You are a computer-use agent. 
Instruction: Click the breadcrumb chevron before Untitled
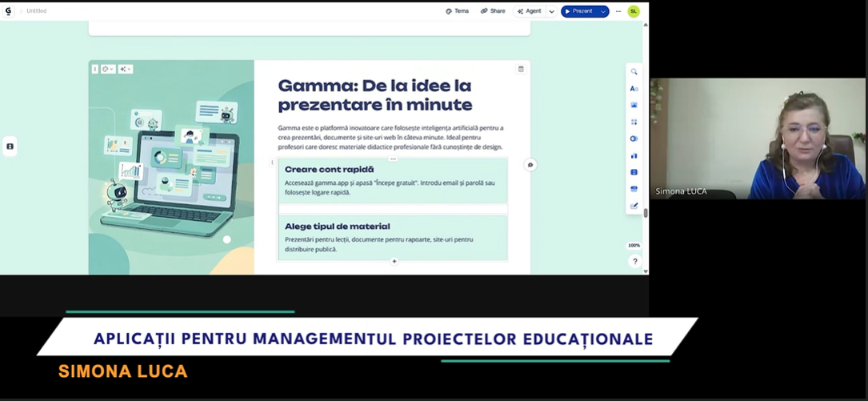click(x=21, y=11)
